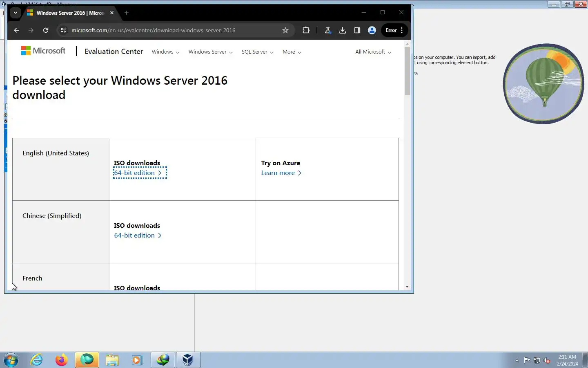Go back in Chrome browser
The image size is (588, 368).
tap(16, 30)
